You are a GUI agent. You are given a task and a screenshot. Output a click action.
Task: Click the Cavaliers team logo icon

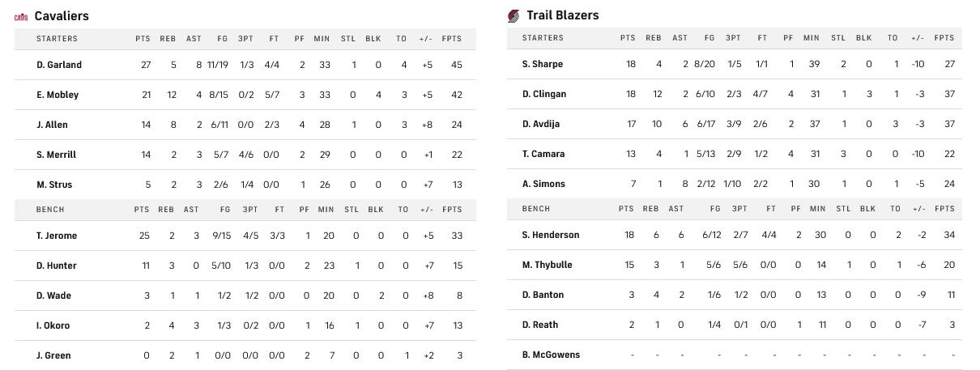[x=21, y=16]
